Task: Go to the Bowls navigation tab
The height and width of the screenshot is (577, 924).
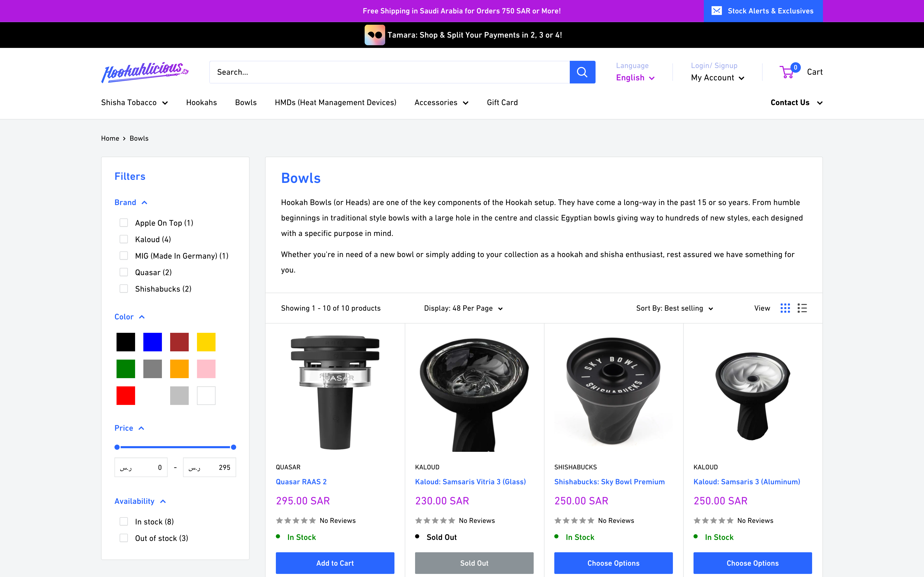Action: click(245, 102)
